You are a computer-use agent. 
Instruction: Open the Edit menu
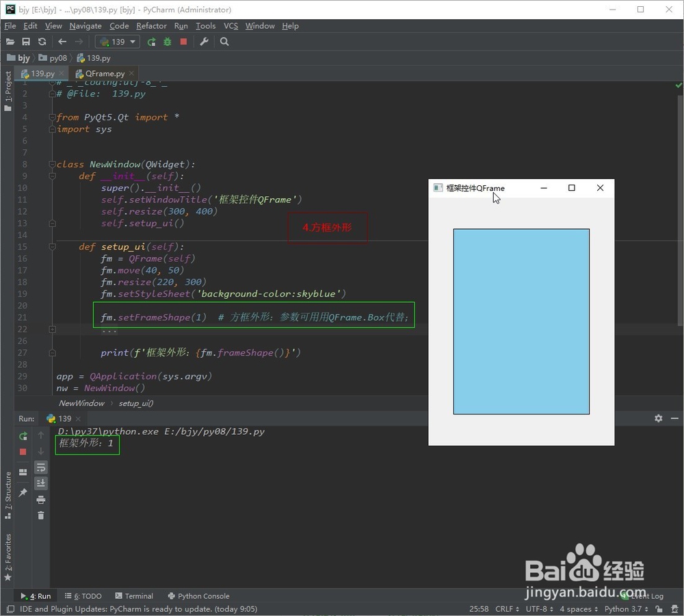[30, 26]
